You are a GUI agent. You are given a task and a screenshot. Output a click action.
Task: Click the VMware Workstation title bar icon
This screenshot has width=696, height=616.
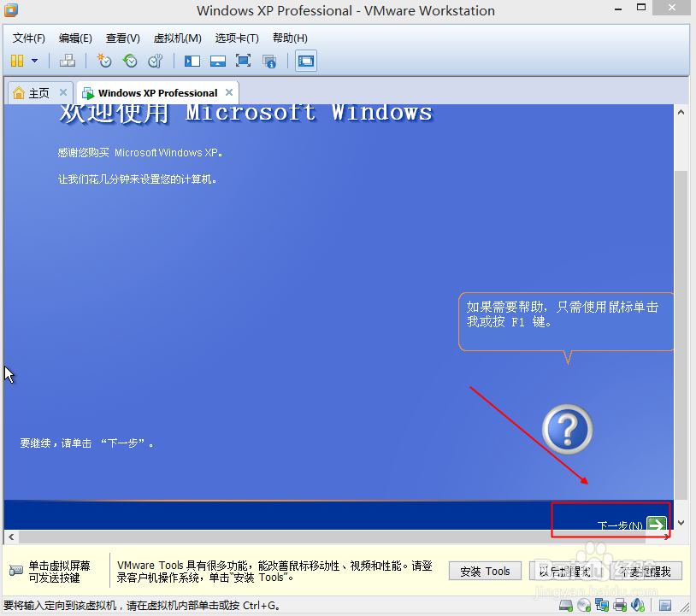point(11,10)
